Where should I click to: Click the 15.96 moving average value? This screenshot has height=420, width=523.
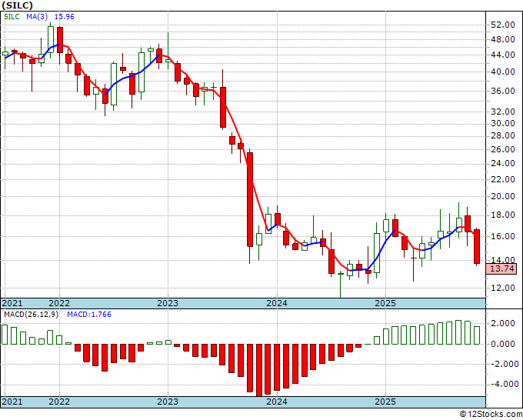tap(64, 17)
